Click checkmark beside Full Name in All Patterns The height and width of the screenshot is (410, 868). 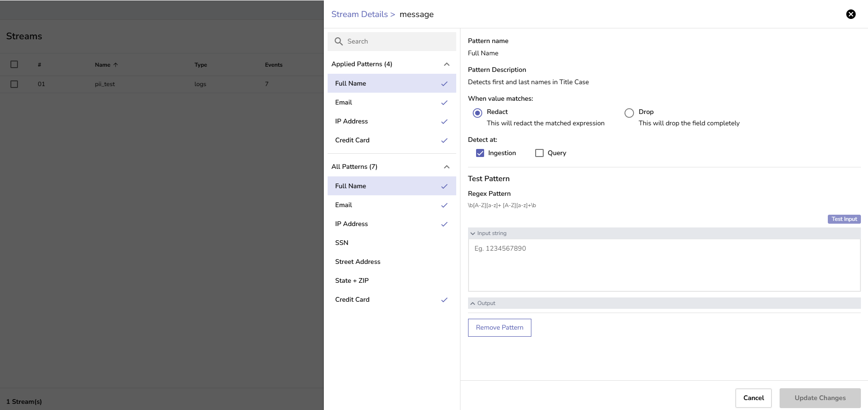coord(444,186)
